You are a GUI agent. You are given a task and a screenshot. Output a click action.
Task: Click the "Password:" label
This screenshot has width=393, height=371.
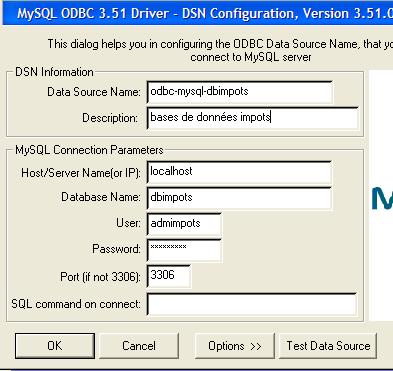pos(116,249)
